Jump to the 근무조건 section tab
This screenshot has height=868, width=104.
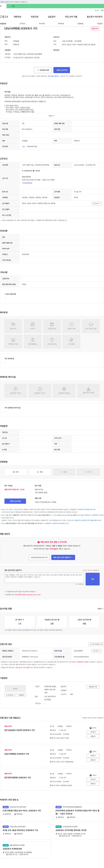click(x=22, y=24)
